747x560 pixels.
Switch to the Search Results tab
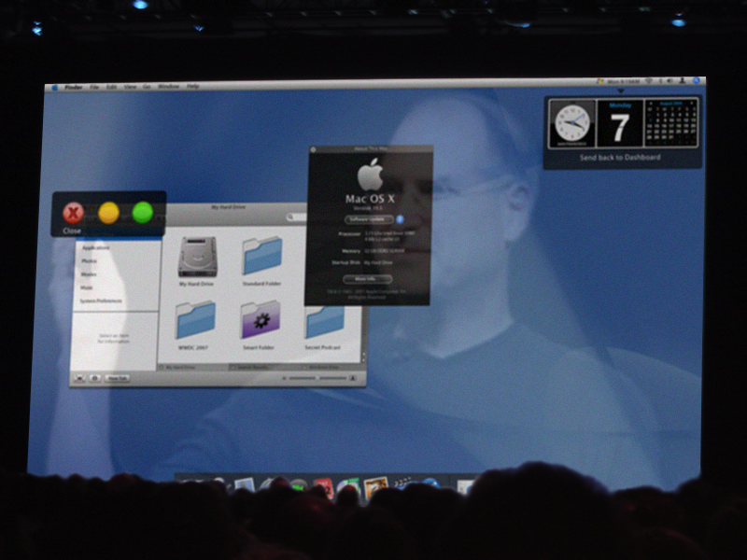point(266,367)
